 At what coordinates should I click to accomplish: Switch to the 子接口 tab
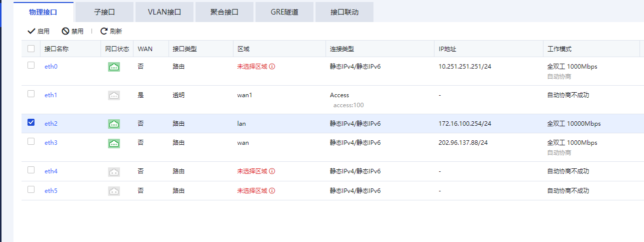pos(104,12)
